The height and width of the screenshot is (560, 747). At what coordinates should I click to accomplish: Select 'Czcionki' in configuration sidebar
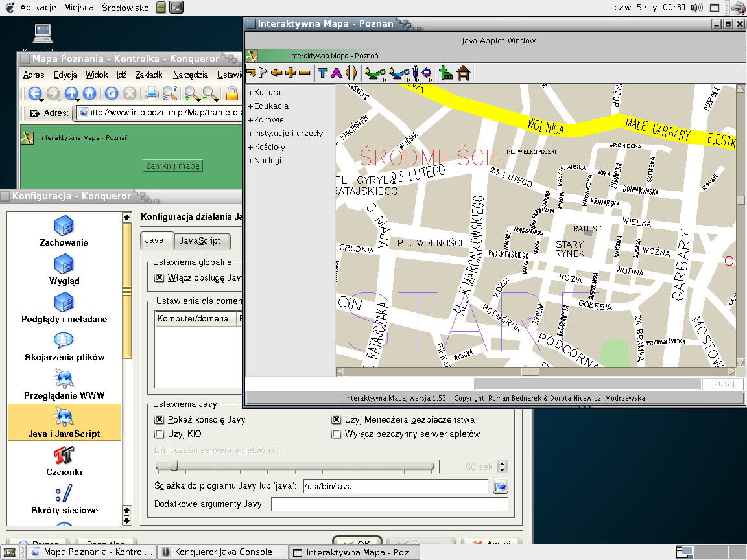[x=64, y=461]
